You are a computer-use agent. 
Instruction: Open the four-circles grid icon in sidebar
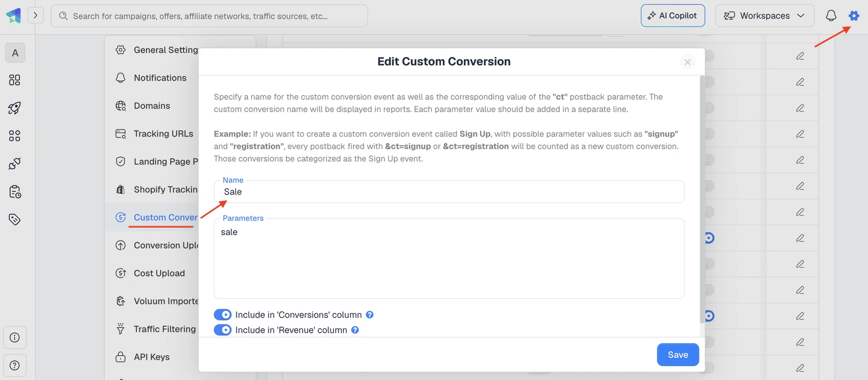pyautogui.click(x=15, y=136)
